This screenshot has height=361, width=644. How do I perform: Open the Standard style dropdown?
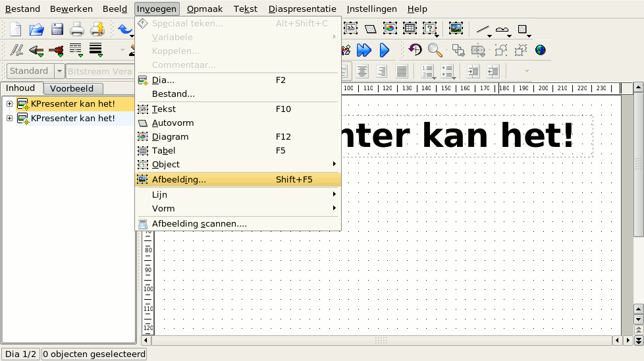[x=59, y=71]
